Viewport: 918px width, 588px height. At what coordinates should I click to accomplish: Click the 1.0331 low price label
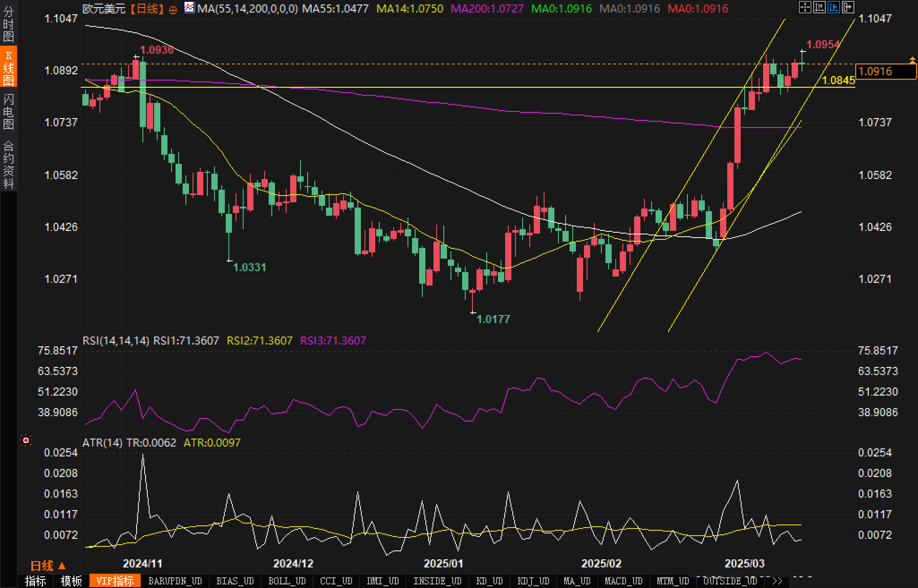pos(249,267)
